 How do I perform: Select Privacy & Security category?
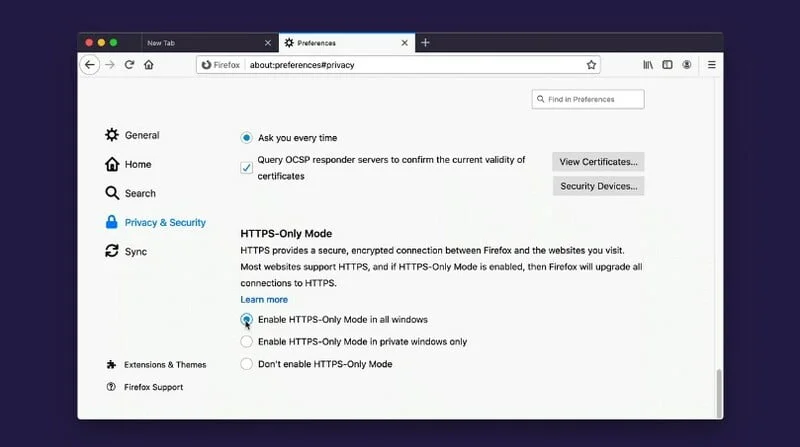coord(155,222)
